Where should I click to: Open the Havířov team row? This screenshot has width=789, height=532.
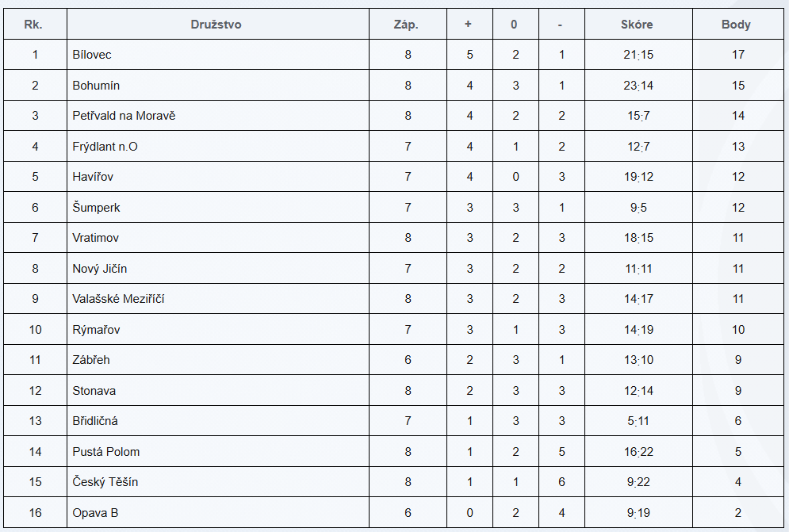pos(93,177)
